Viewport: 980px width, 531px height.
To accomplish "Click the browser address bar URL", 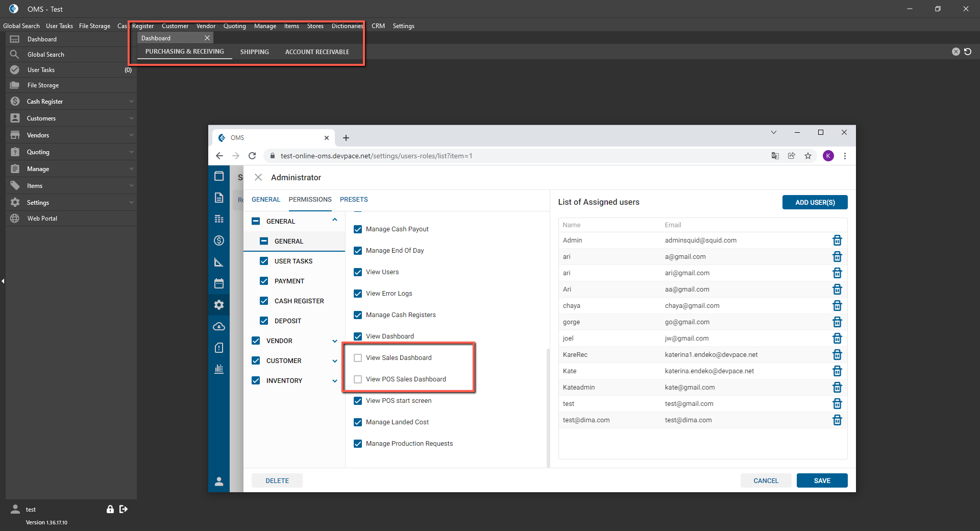I will point(376,156).
